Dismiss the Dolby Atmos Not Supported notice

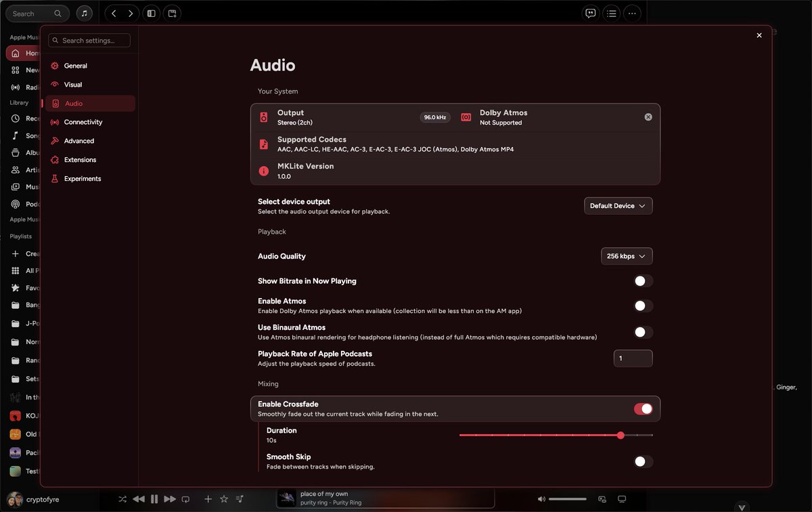pyautogui.click(x=648, y=117)
